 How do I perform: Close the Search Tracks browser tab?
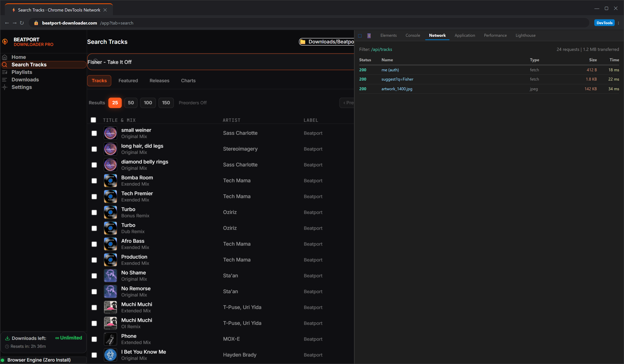click(105, 10)
